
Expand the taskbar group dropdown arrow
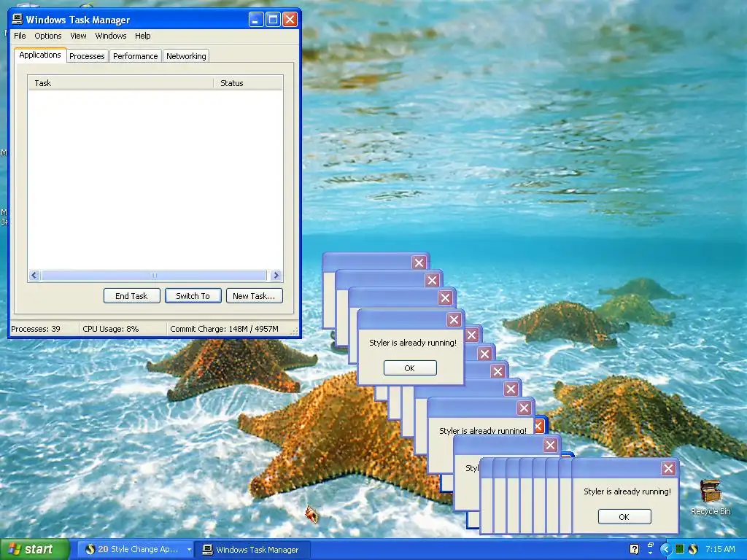click(189, 550)
